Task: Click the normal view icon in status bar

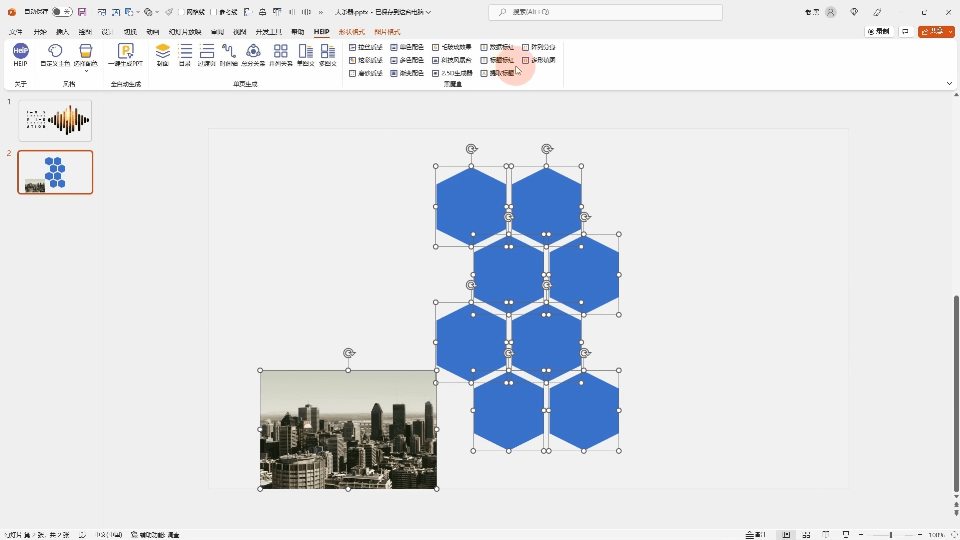Action: (786, 534)
